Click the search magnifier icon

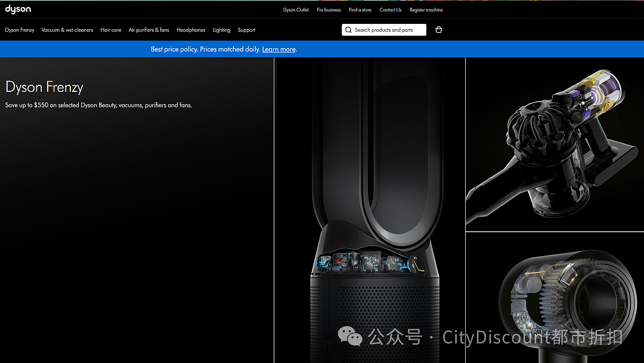click(x=348, y=30)
